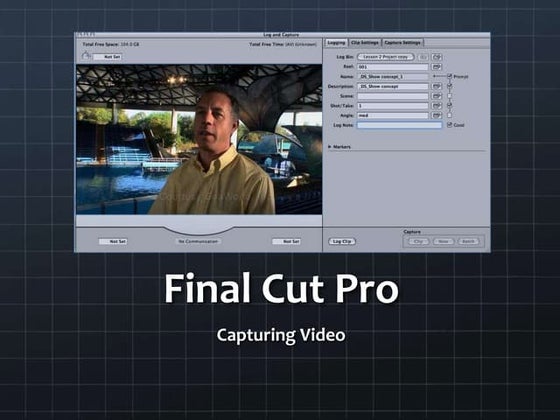Click into the Shot/Take field
This screenshot has width=560, height=420.
coord(392,106)
